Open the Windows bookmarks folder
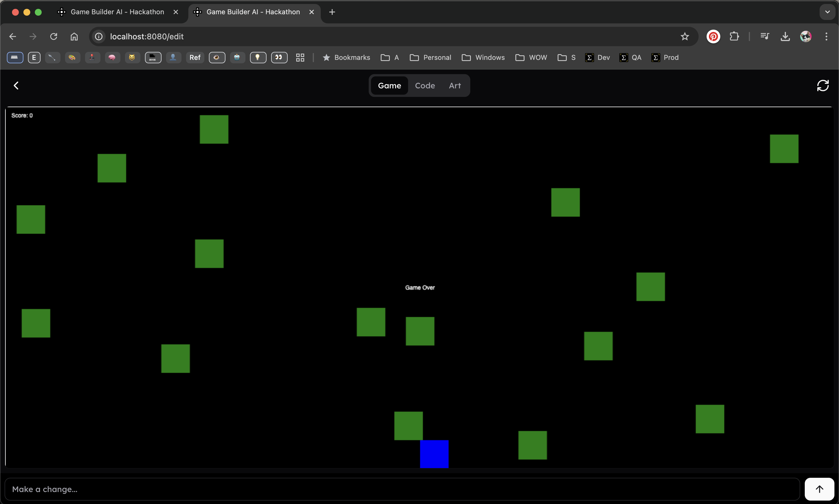This screenshot has width=839, height=504. [483, 57]
